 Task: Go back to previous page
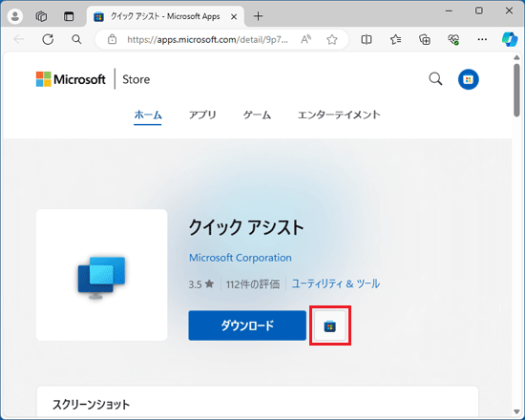coord(19,39)
